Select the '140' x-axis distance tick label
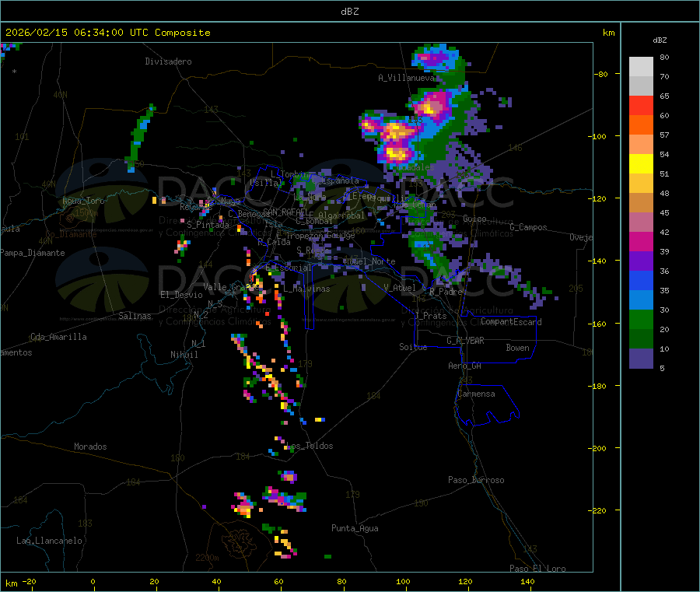 point(527,581)
